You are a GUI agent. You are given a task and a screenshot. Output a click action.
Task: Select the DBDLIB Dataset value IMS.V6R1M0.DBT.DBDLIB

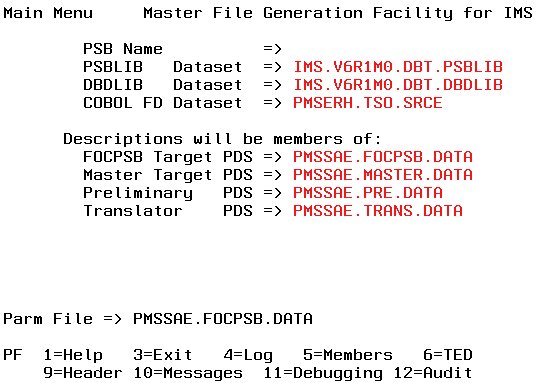coord(398,85)
